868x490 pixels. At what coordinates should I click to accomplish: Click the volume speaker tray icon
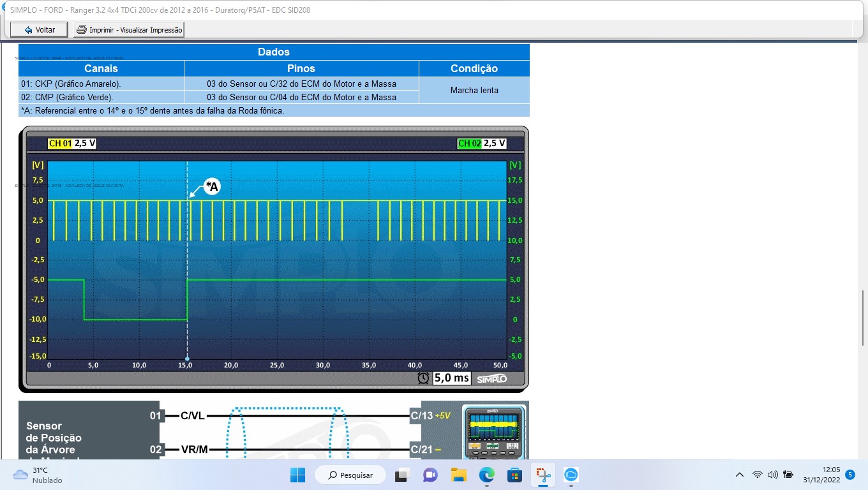[x=773, y=475]
